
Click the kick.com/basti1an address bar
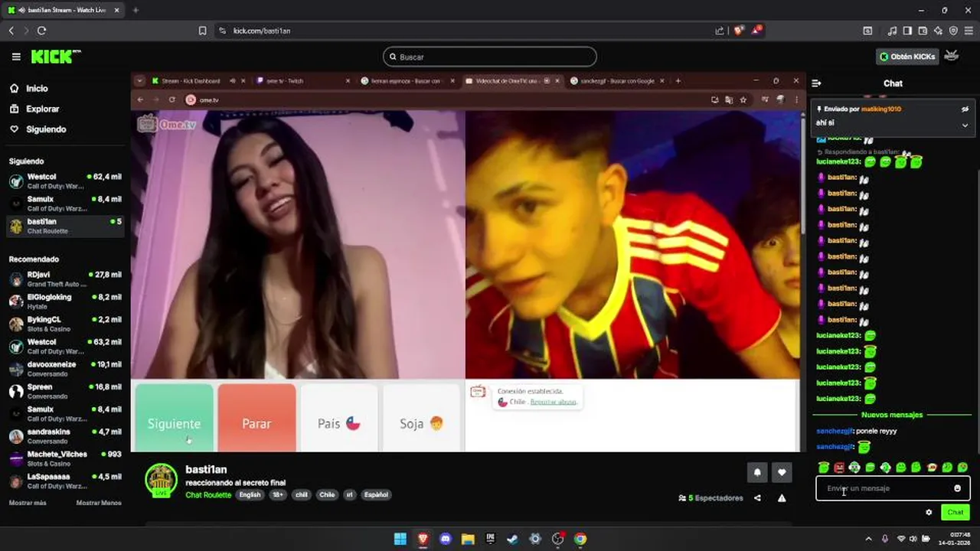point(261,31)
